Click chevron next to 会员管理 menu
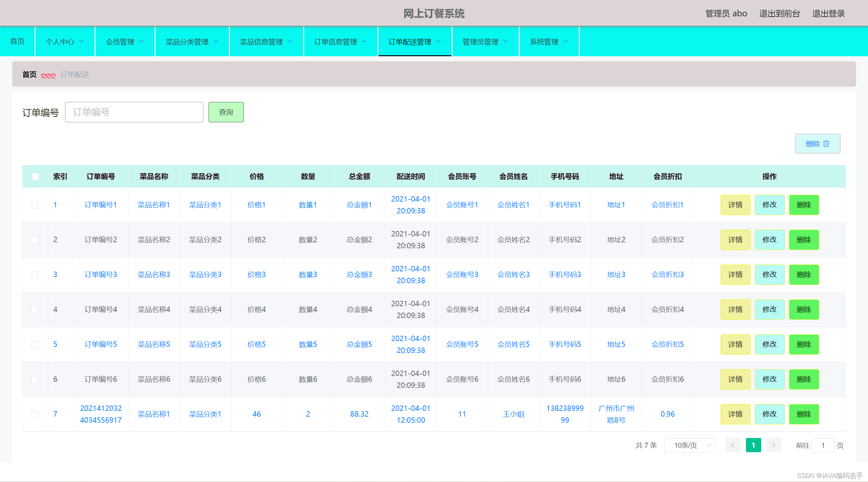 (x=141, y=41)
